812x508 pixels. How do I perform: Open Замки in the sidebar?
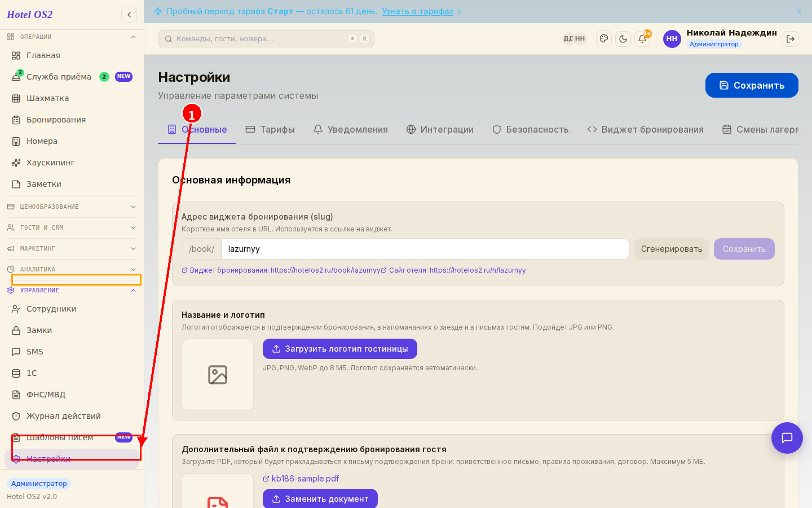[x=72, y=330]
